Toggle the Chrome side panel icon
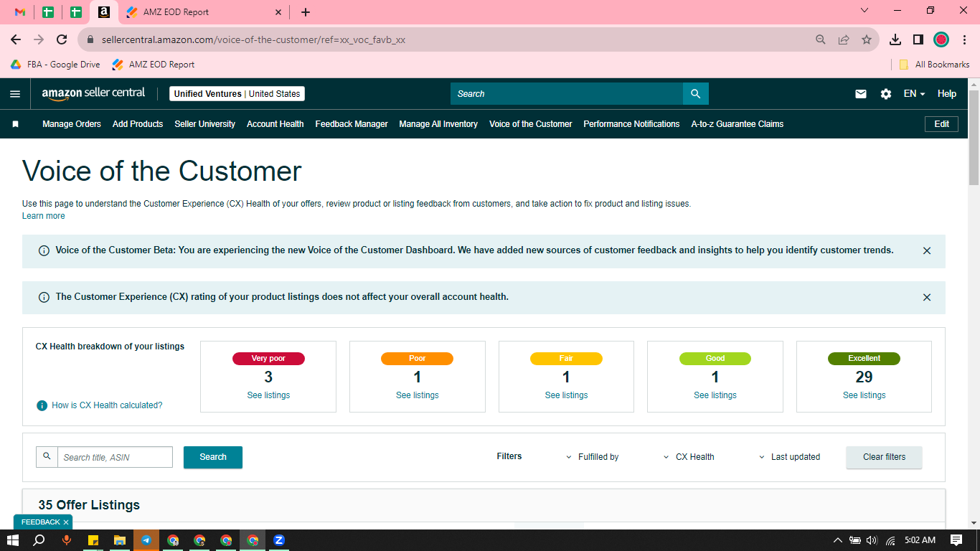This screenshot has height=551, width=980. click(918, 39)
